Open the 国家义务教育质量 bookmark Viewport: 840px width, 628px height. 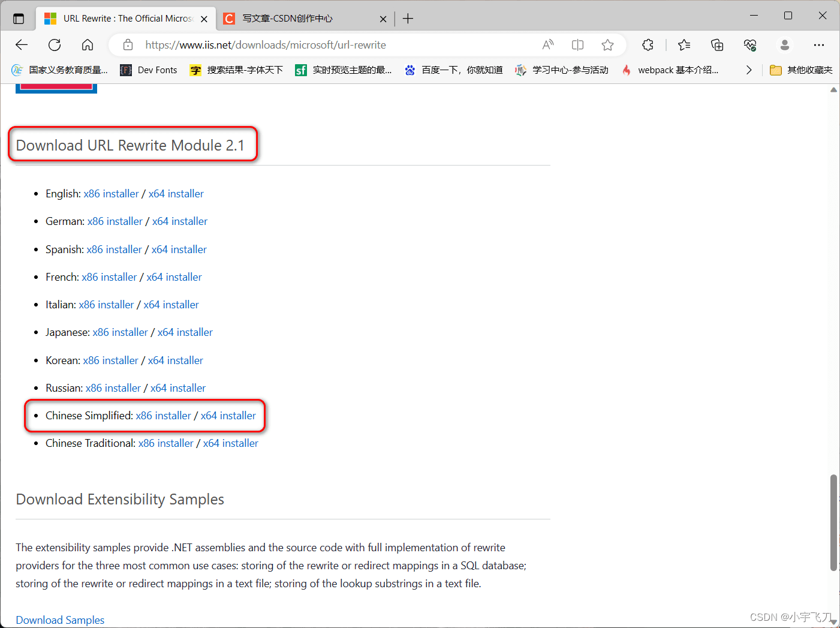[x=60, y=70]
